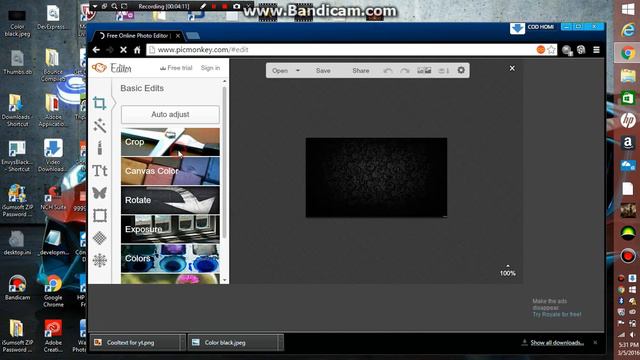Select the Exposure edit option

click(170, 229)
